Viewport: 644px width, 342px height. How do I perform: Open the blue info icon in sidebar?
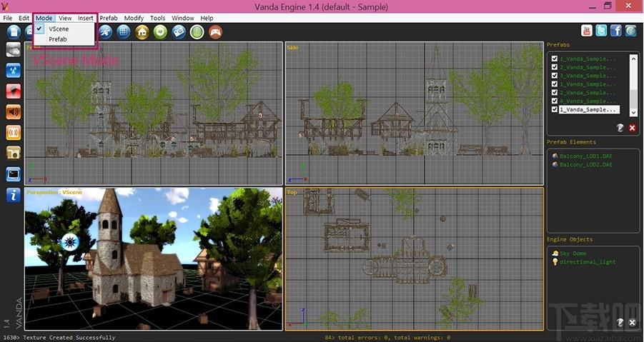[14, 195]
